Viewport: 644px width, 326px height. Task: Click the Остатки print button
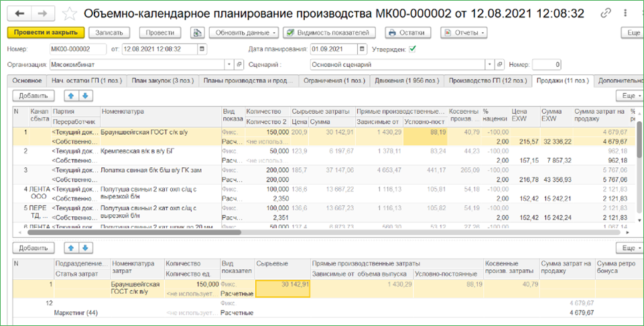click(x=408, y=33)
